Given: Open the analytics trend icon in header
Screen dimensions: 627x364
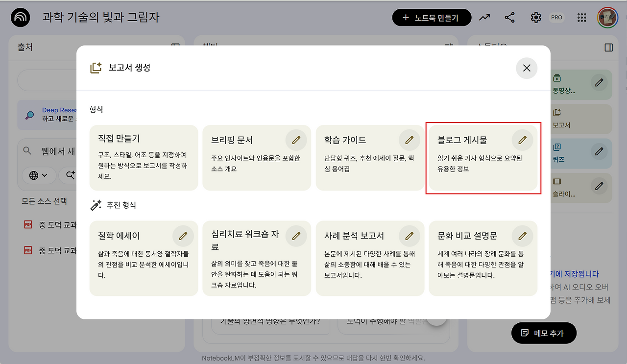Looking at the screenshot, I should [x=484, y=18].
